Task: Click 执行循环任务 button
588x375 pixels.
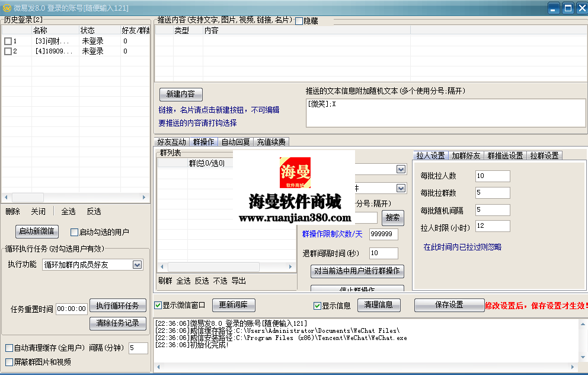Action: [x=118, y=306]
